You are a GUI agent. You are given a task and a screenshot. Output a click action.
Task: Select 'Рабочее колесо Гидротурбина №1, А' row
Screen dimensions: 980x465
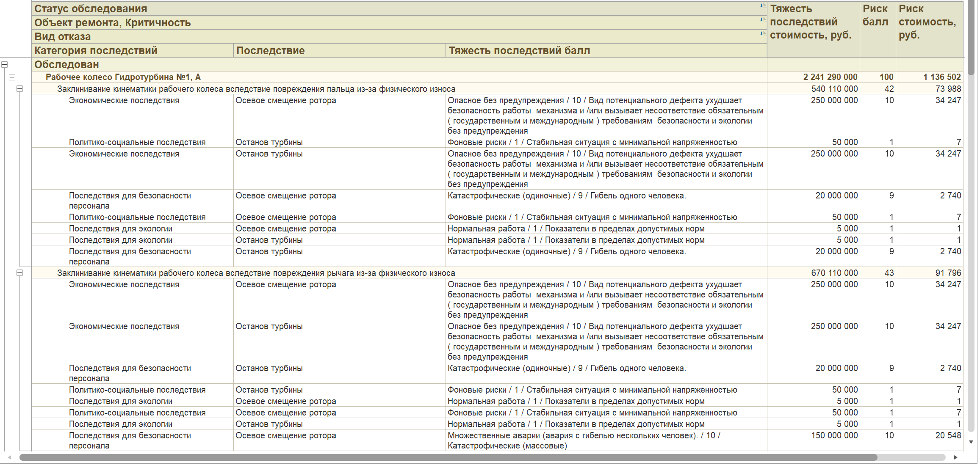123,77
